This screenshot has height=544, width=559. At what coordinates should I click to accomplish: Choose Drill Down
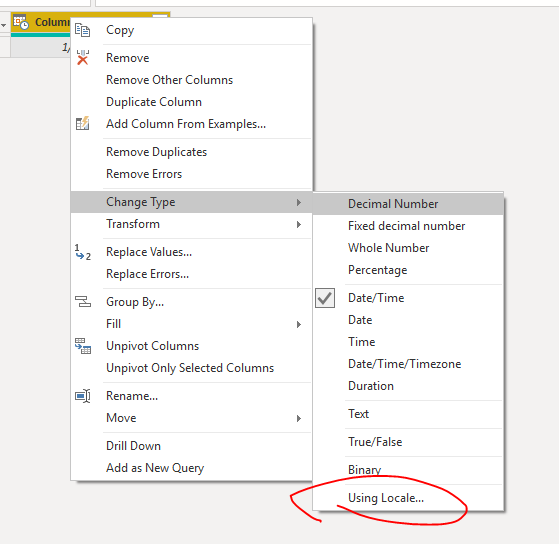click(x=191, y=446)
